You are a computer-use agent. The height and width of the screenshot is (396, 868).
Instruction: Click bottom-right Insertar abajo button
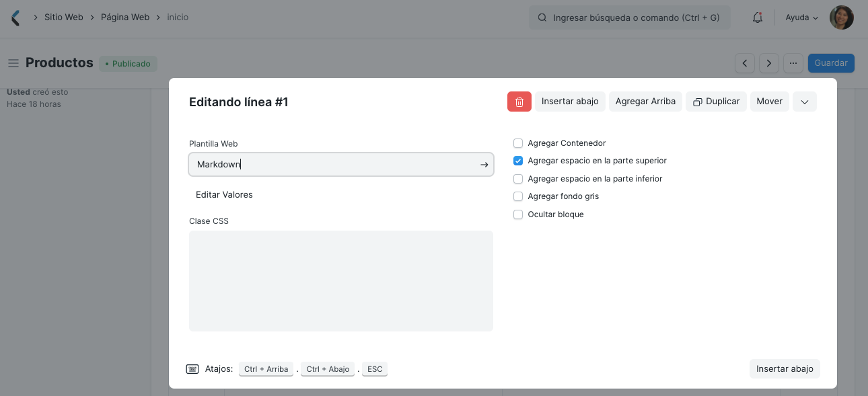pos(785,368)
